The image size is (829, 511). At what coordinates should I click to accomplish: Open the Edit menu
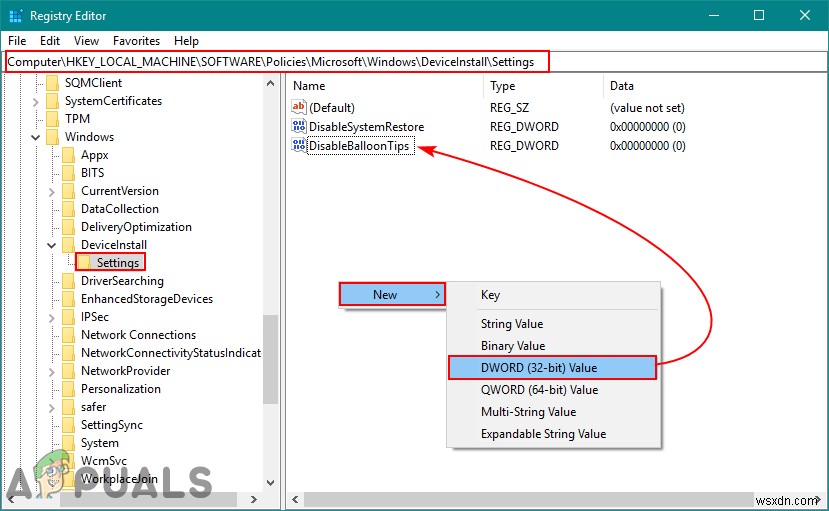click(50, 41)
